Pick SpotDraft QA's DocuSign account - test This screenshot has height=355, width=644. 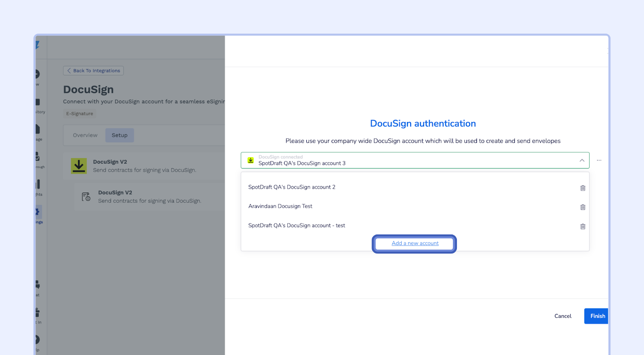pyautogui.click(x=297, y=226)
